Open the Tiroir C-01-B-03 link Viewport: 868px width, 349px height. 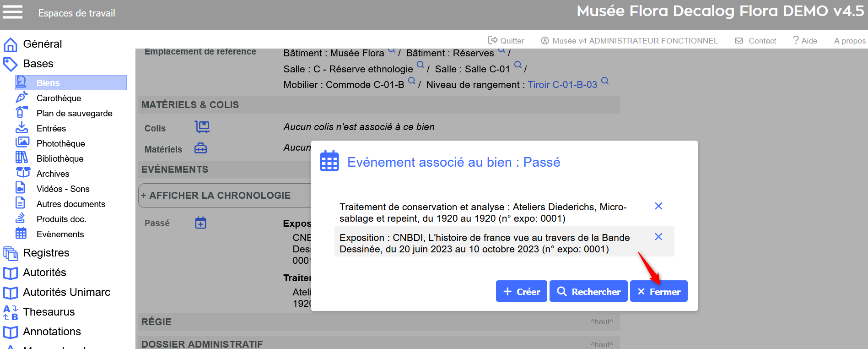[562, 85]
